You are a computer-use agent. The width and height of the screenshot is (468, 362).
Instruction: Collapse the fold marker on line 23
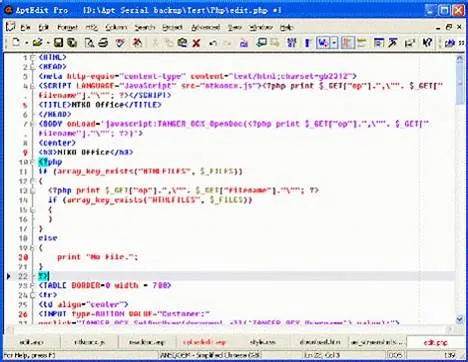pos(32,286)
